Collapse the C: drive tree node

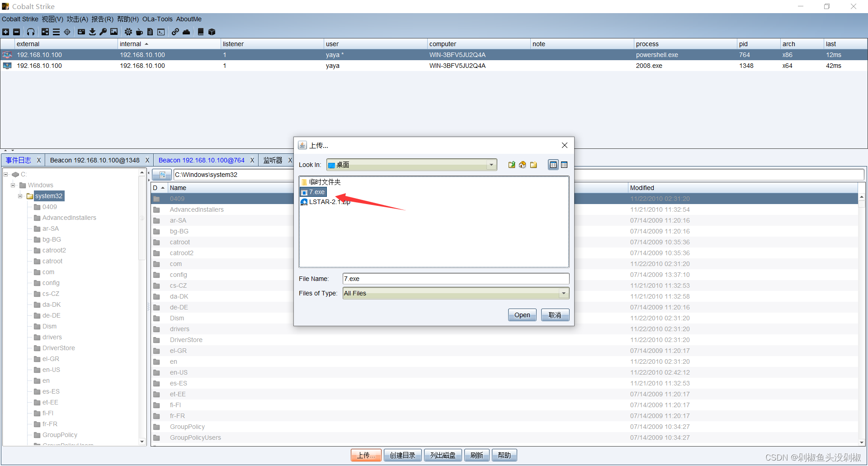coord(6,174)
